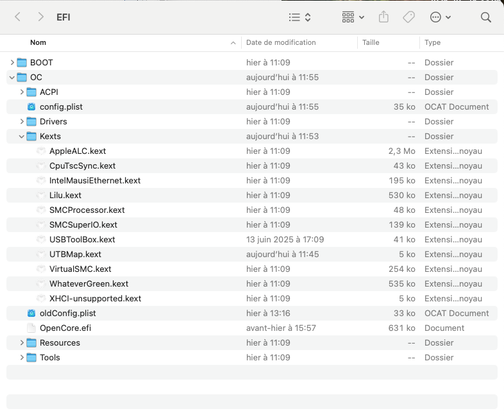Sort by the Nom column header
Screen dimensions: 504x420
coord(38,42)
